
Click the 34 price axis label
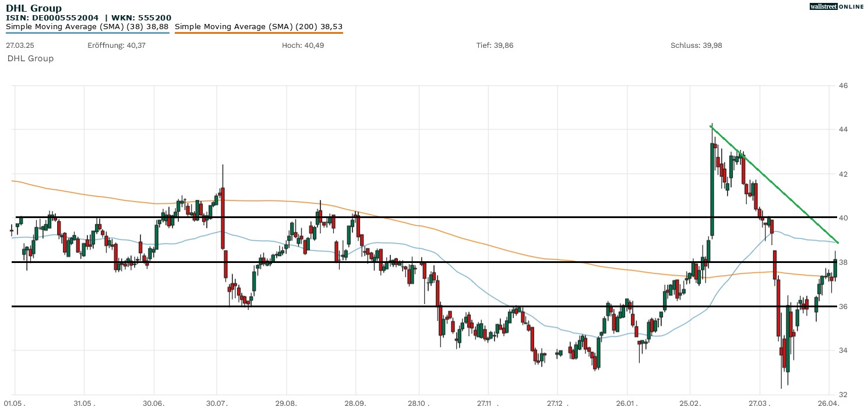click(842, 350)
